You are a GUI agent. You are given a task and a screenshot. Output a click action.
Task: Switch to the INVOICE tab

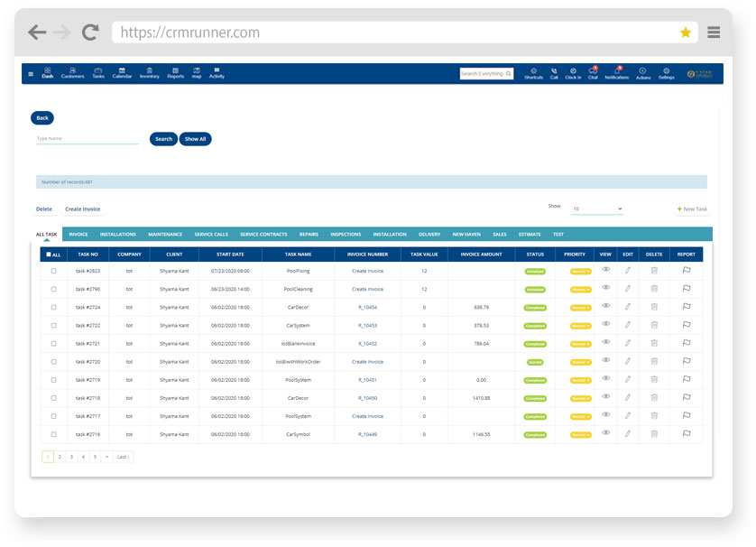coord(78,234)
